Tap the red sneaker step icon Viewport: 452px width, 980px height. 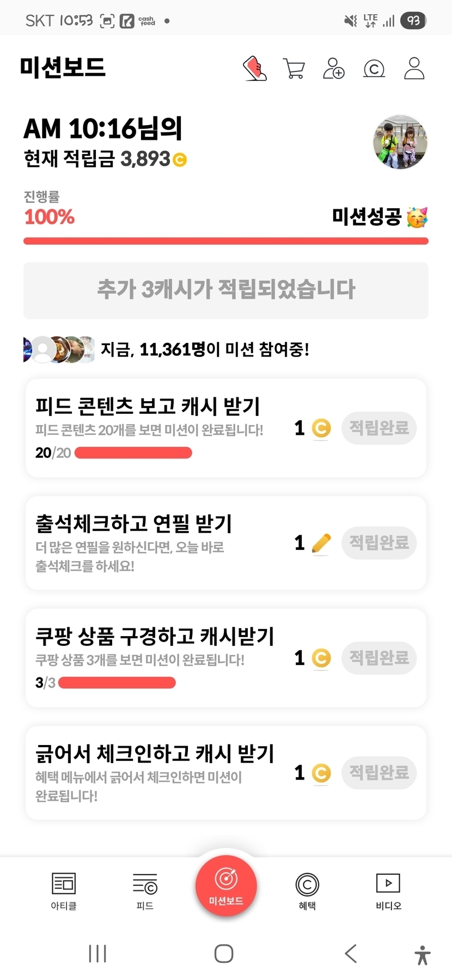(254, 69)
